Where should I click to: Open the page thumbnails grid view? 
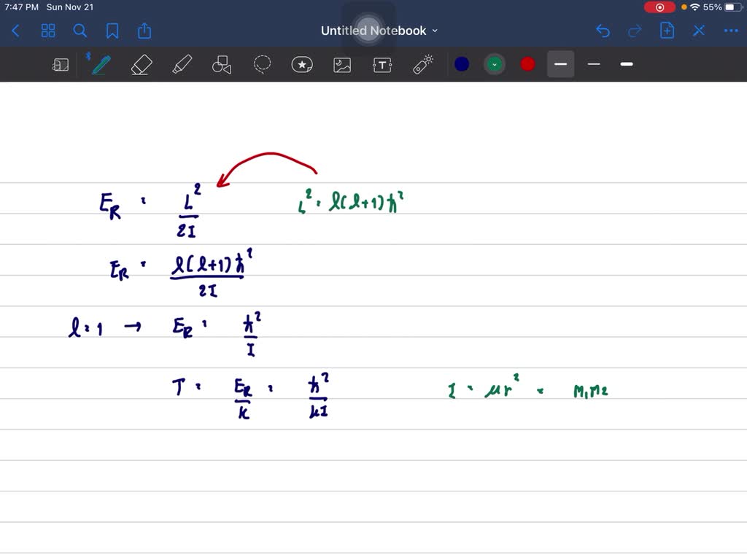(x=48, y=31)
